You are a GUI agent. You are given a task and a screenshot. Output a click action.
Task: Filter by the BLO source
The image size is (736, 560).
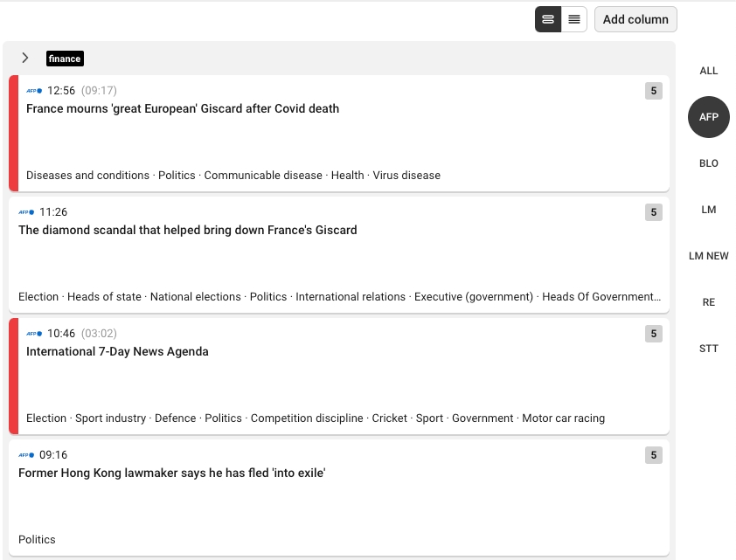coord(709,163)
